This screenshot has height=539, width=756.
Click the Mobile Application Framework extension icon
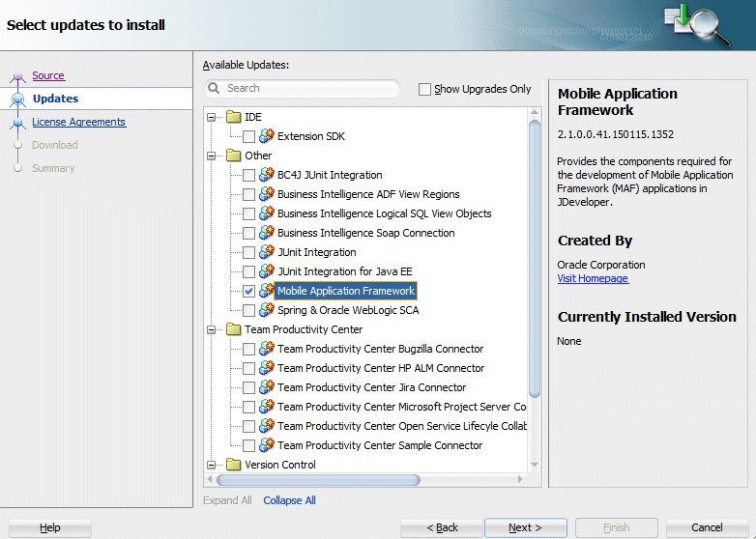tap(267, 291)
